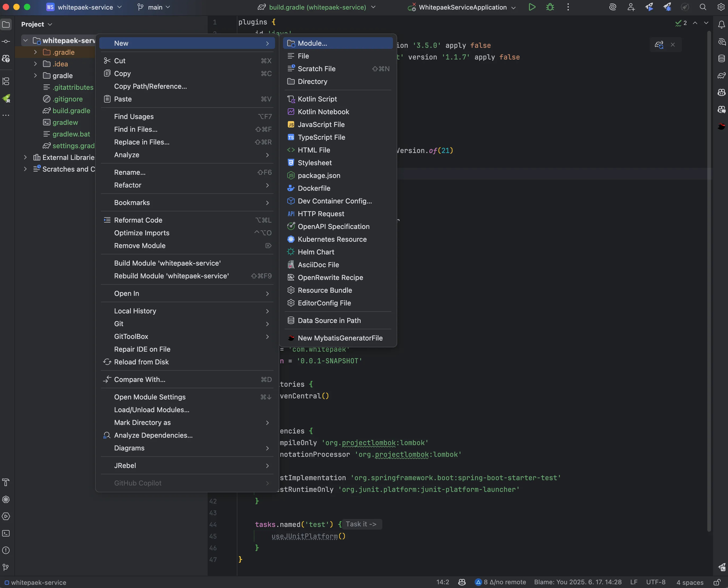Choose HTTP Request in New submenu
Image resolution: width=728 pixels, height=588 pixels.
point(338,214)
